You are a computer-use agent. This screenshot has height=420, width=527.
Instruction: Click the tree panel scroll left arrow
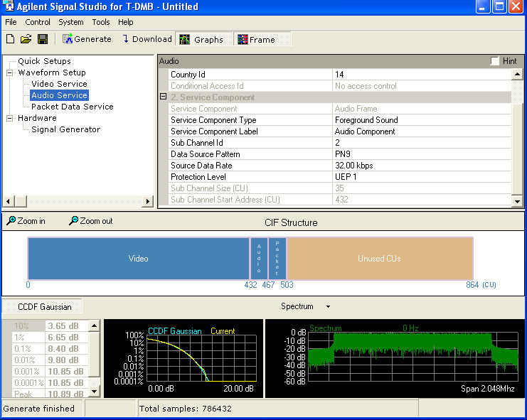point(9,201)
